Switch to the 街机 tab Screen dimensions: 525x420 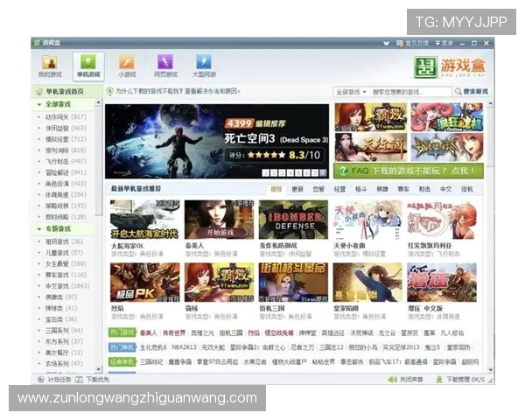click(466, 189)
